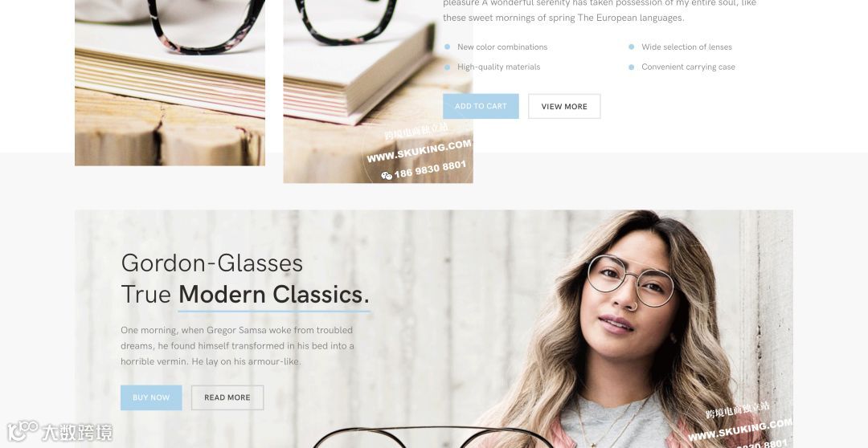Open the middle glasses product image
868x448 pixels.
tap(378, 92)
